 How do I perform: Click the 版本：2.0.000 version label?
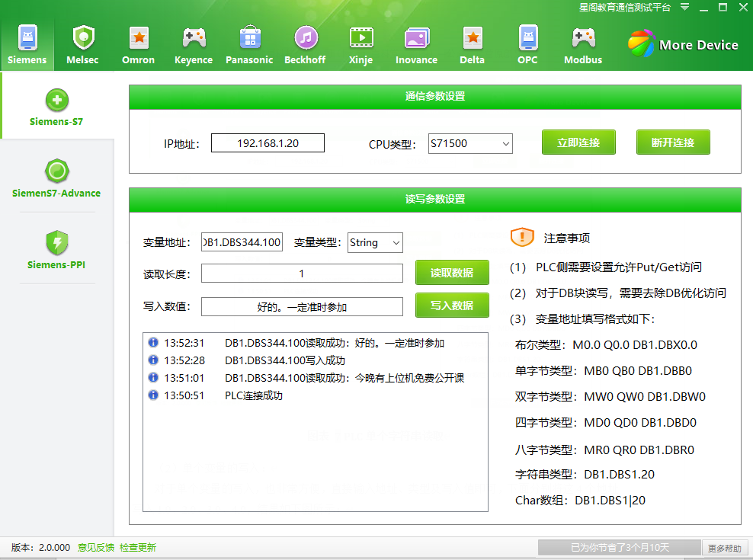[x=41, y=548]
